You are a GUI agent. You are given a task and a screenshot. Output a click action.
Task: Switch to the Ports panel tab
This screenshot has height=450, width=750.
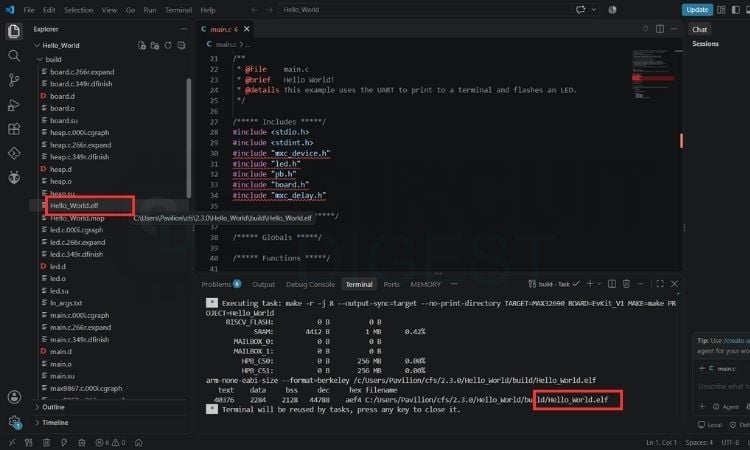(x=391, y=285)
